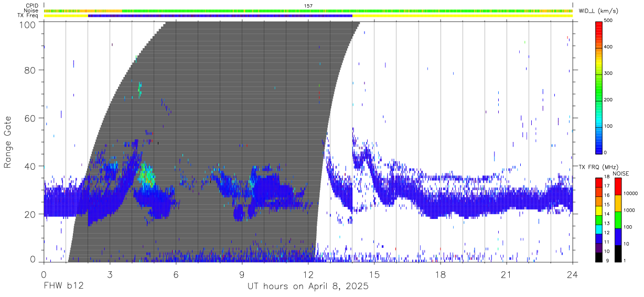Click the NOISE legend title
Screen dimensions: 644x297
[621, 173]
